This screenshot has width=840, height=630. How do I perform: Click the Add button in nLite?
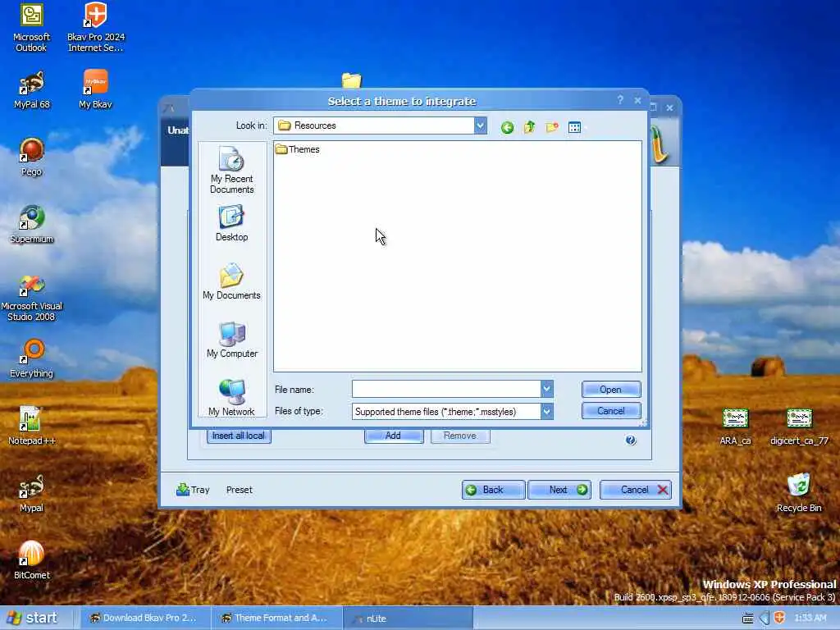click(x=394, y=436)
